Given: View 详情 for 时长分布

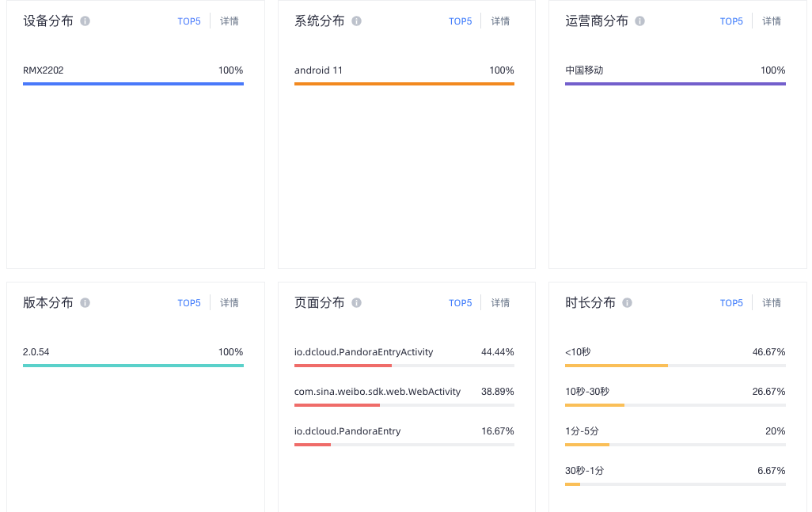Looking at the screenshot, I should point(772,303).
